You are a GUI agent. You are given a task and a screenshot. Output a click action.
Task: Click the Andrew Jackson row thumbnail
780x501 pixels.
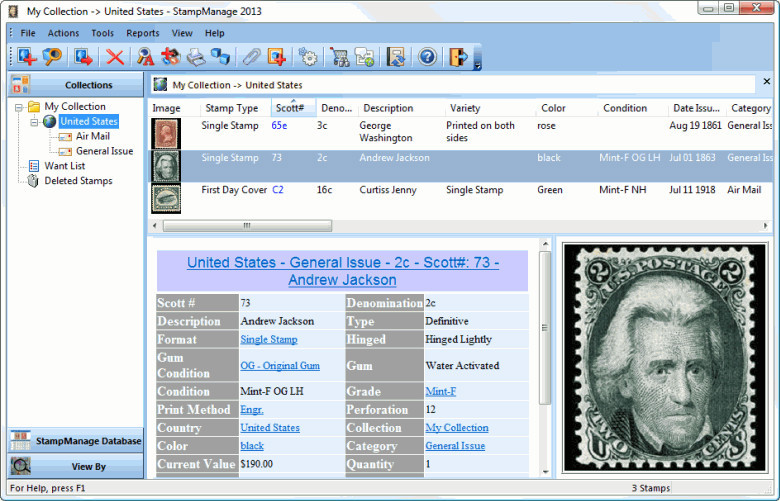[x=166, y=166]
